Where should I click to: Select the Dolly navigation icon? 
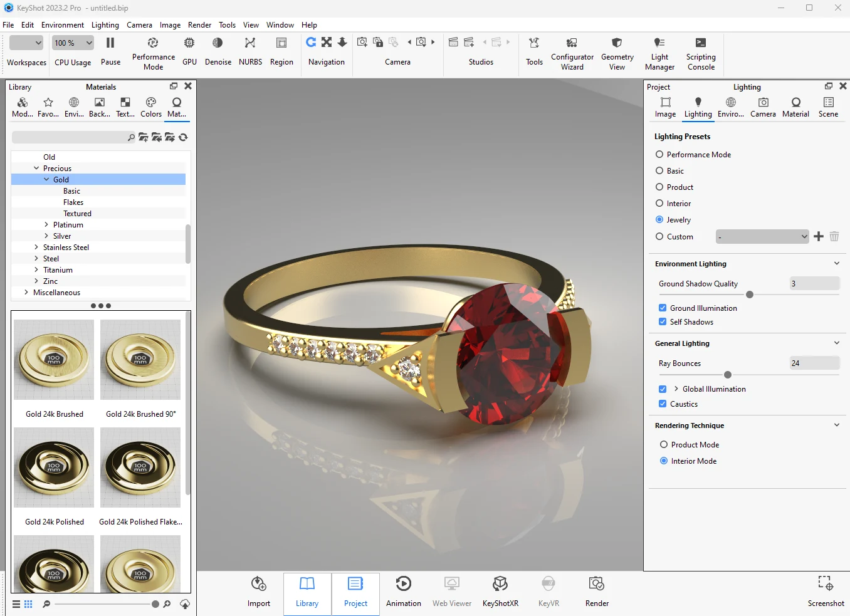(x=342, y=42)
